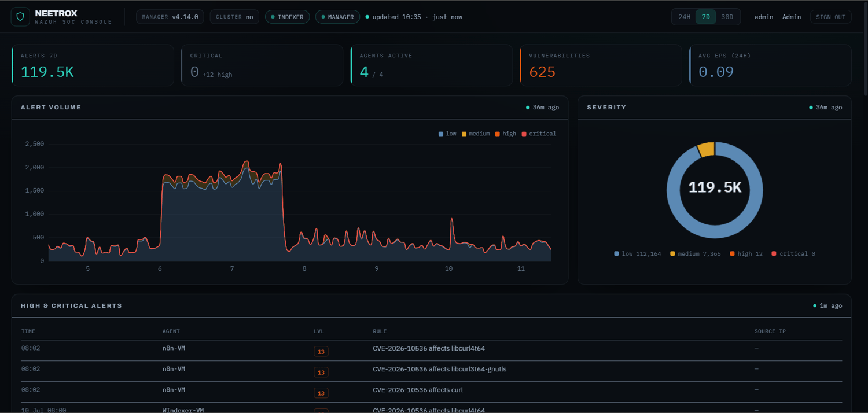This screenshot has width=868, height=413.
Task: Toggle the low series legend in Alert Volume
Action: click(x=447, y=134)
